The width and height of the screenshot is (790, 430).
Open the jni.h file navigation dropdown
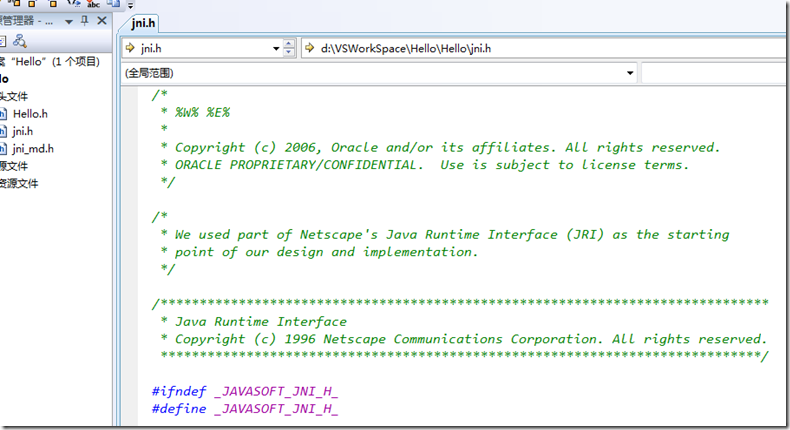click(276, 48)
